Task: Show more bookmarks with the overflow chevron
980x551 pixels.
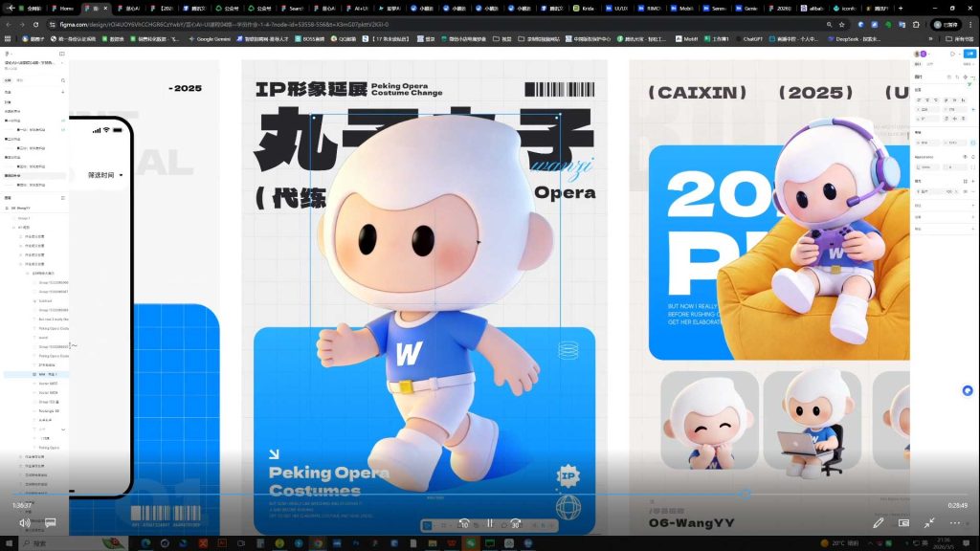Action: 930,38
